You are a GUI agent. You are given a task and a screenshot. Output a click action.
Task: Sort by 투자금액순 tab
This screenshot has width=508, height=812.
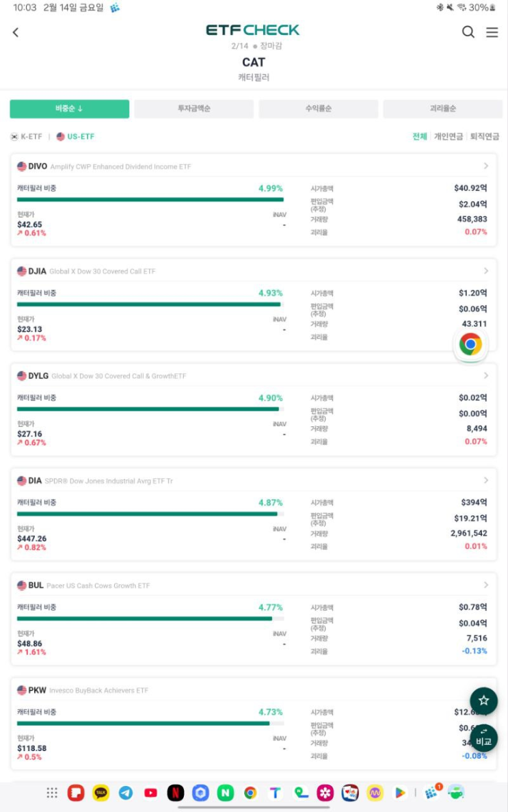(193, 109)
